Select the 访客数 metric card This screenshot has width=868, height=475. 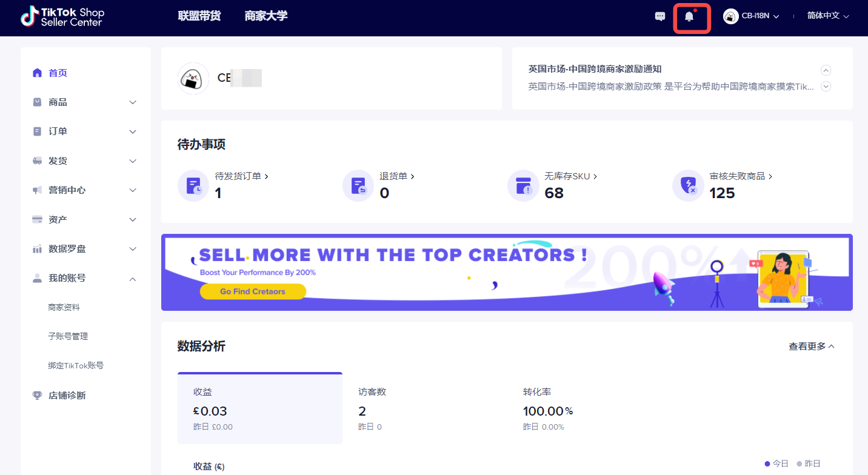pyautogui.click(x=424, y=408)
